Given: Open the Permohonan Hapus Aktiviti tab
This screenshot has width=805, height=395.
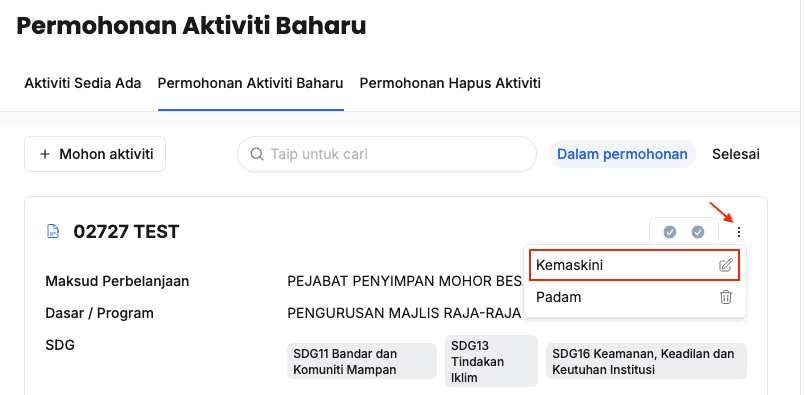Looking at the screenshot, I should [450, 83].
